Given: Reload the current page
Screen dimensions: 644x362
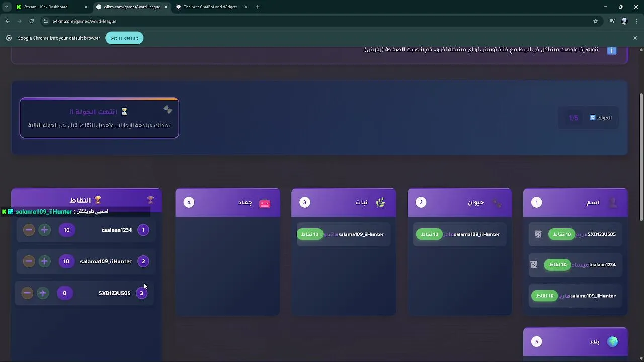Looking at the screenshot, I should tap(31, 21).
